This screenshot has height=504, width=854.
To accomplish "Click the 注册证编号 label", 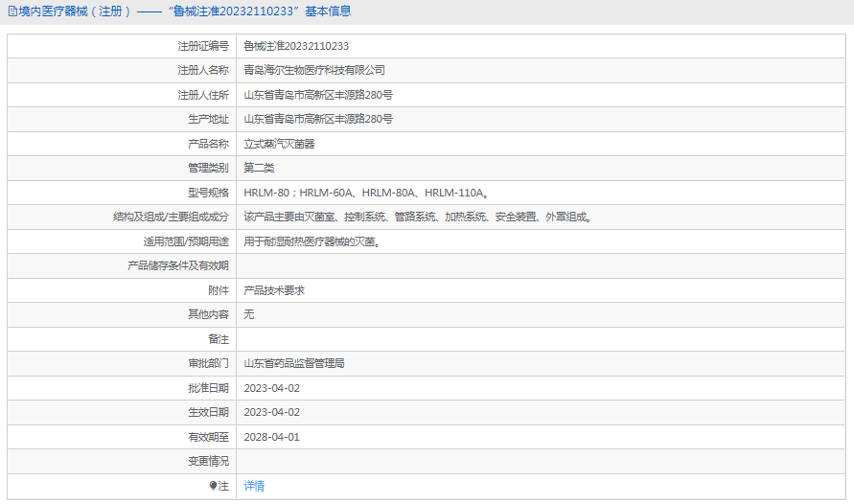I will (203, 46).
